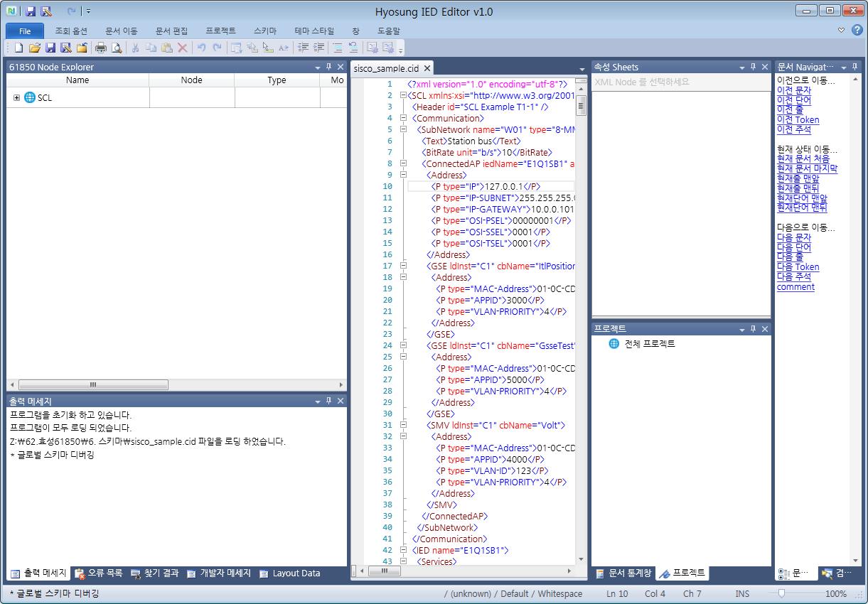Click the XML Node search field in 속성 Sheets

681,82
